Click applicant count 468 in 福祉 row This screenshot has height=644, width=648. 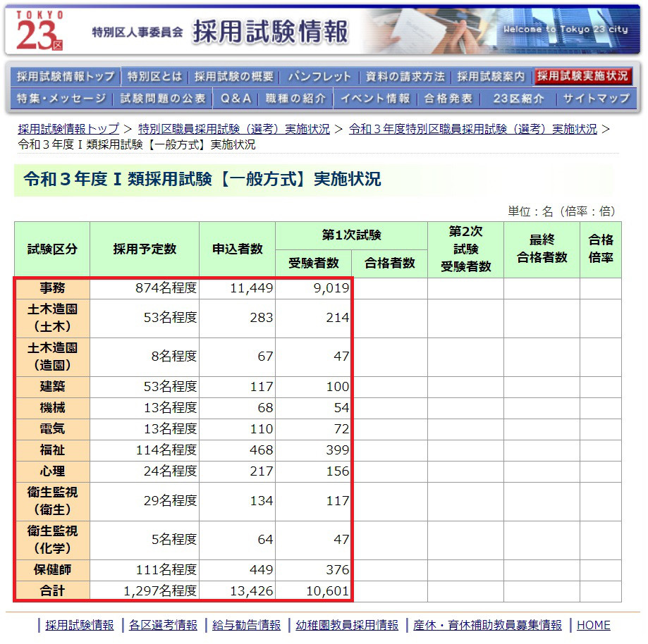tap(237, 450)
